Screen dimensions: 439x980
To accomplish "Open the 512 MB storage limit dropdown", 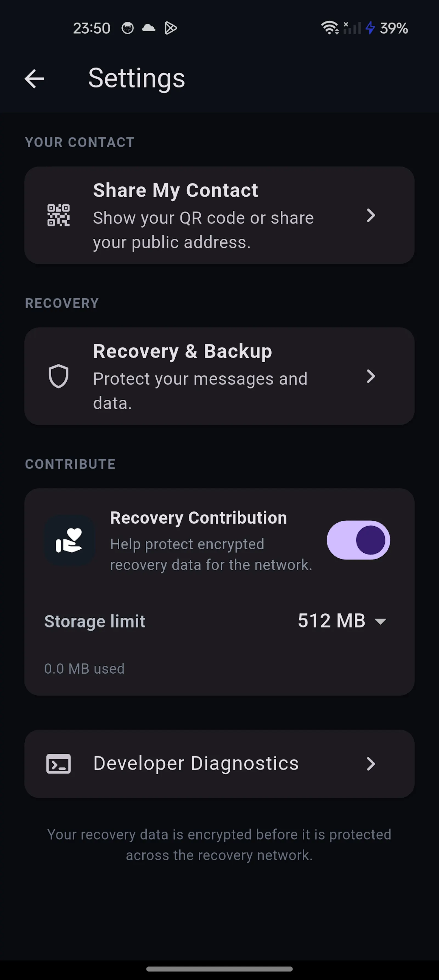I will click(x=342, y=621).
